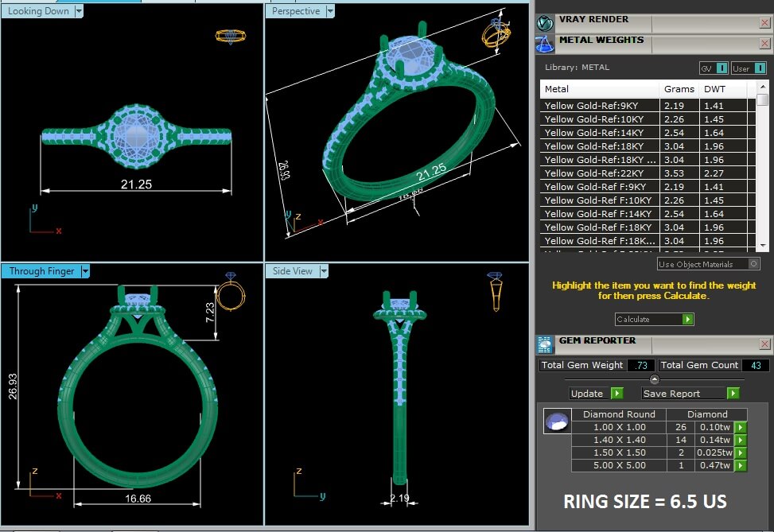Viewport: 774px width, 532px height.
Task: Click the ring view icon in Perspective viewport
Action: 494,34
